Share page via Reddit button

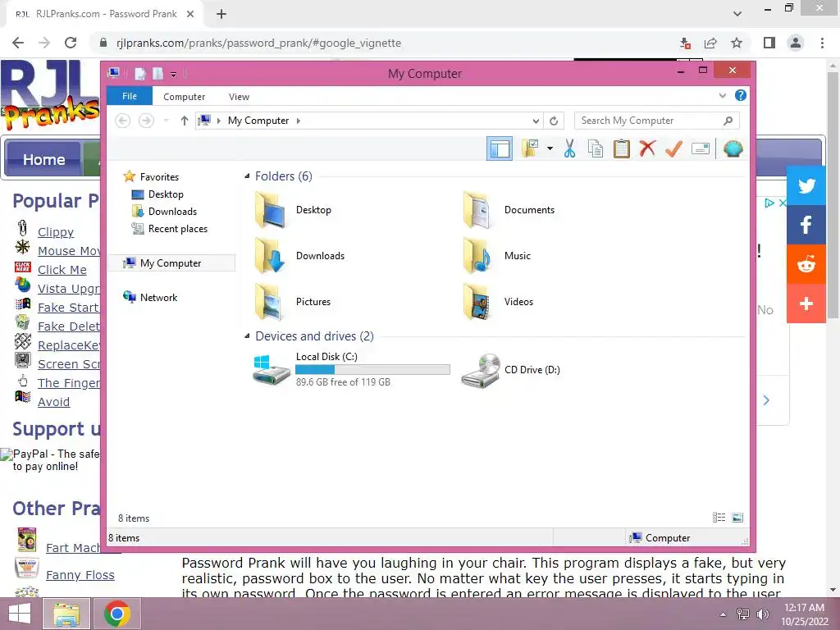(806, 264)
